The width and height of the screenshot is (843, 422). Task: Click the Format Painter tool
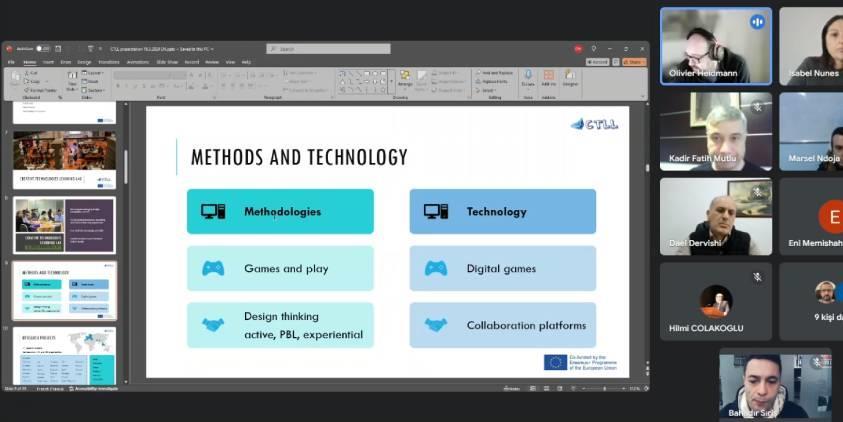click(x=42, y=89)
